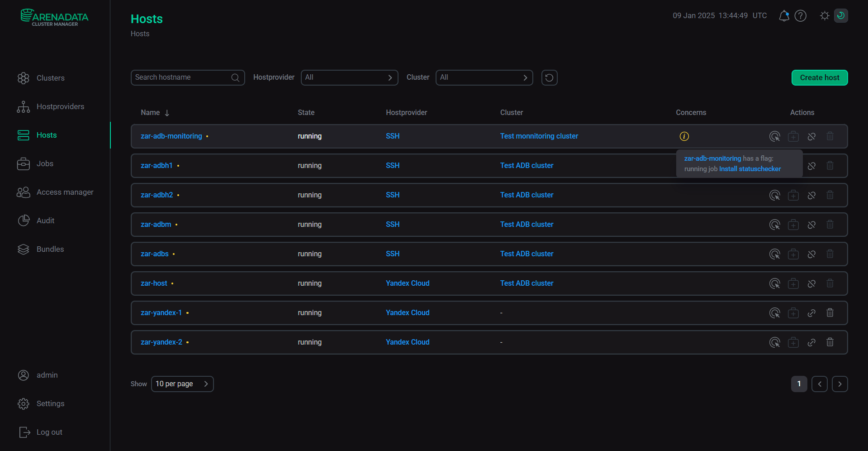The height and width of the screenshot is (451, 868).
Task: Open Audit in the sidebar
Action: pos(36,221)
